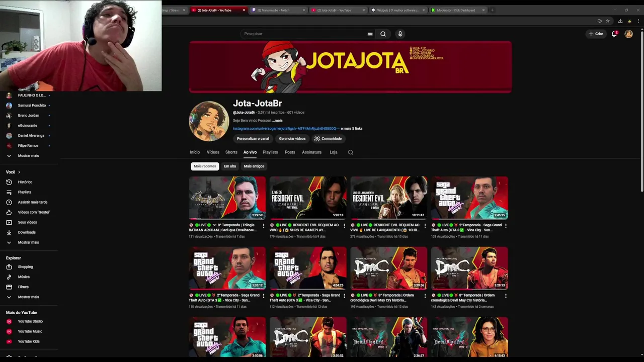The width and height of the screenshot is (644, 362).
Task: Open Seus vídeos in sidebar
Action: click(x=27, y=222)
